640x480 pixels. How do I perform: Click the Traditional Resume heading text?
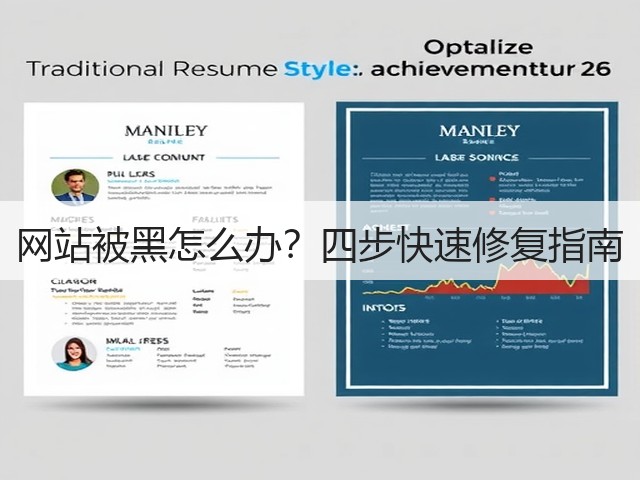(x=152, y=69)
